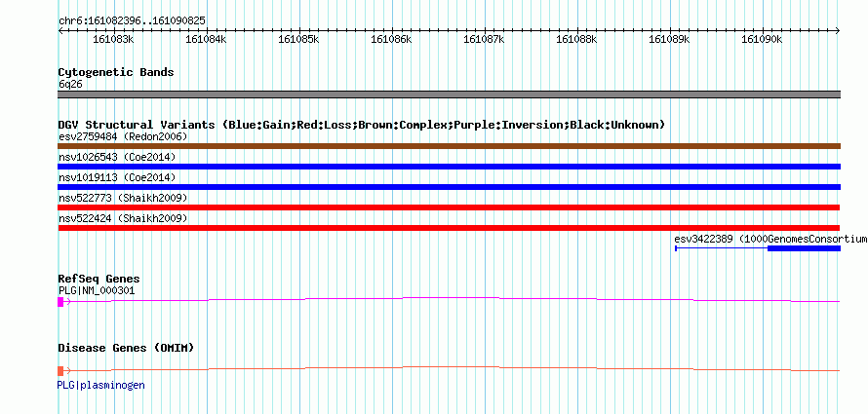This screenshot has height=414, width=868.
Task: Select the blue nsv1026543 gain bar
Action: pos(449,167)
